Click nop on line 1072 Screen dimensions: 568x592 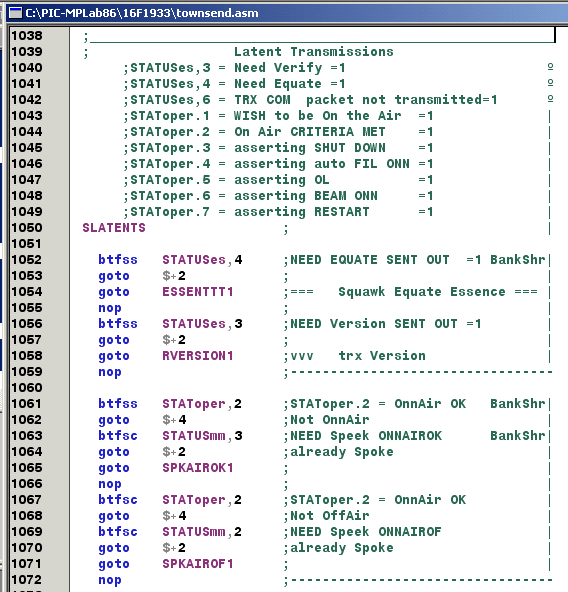pyautogui.click(x=110, y=580)
